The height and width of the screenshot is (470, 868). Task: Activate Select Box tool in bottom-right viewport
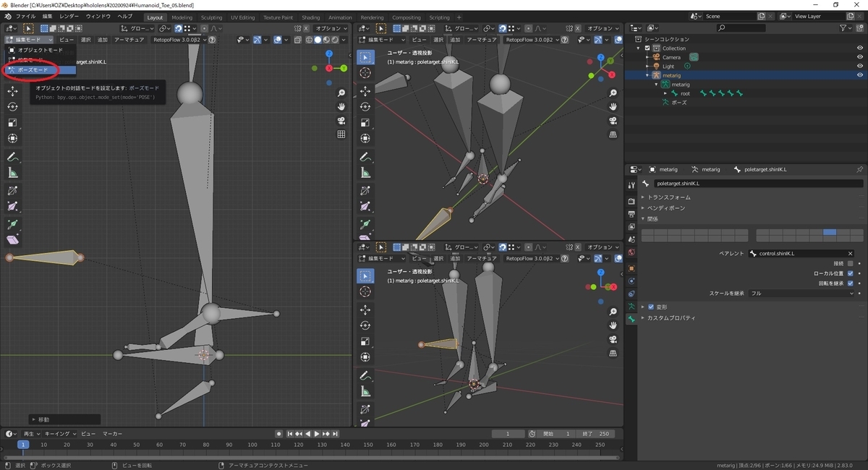tap(365, 275)
